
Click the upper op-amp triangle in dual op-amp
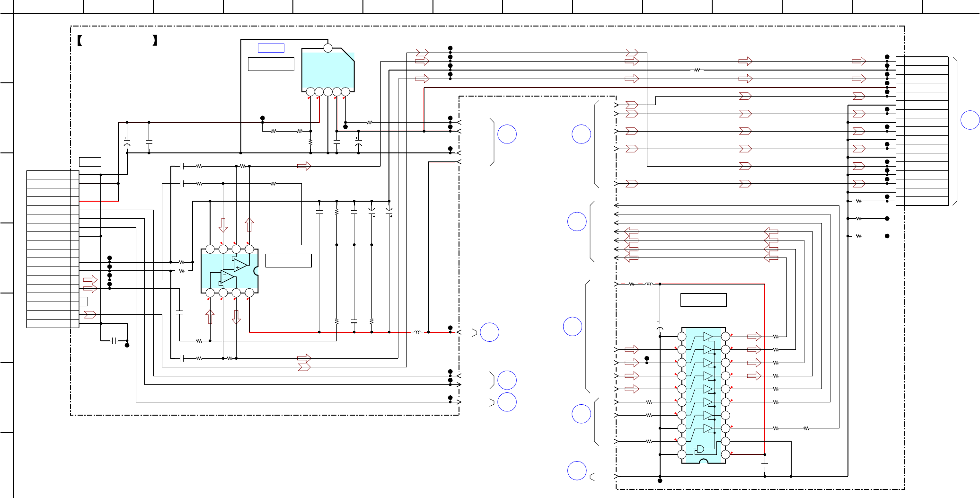[x=240, y=264]
